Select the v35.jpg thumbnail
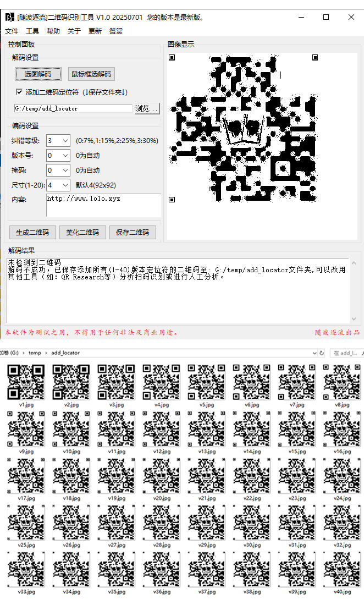Screen dimensions: 364x605 click(117, 569)
